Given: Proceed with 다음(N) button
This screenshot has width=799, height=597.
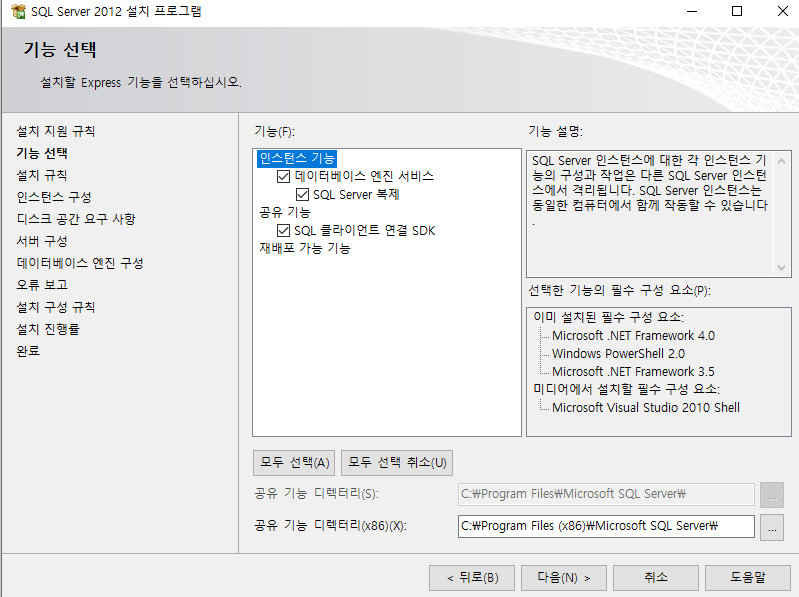Looking at the screenshot, I should coord(564,578).
